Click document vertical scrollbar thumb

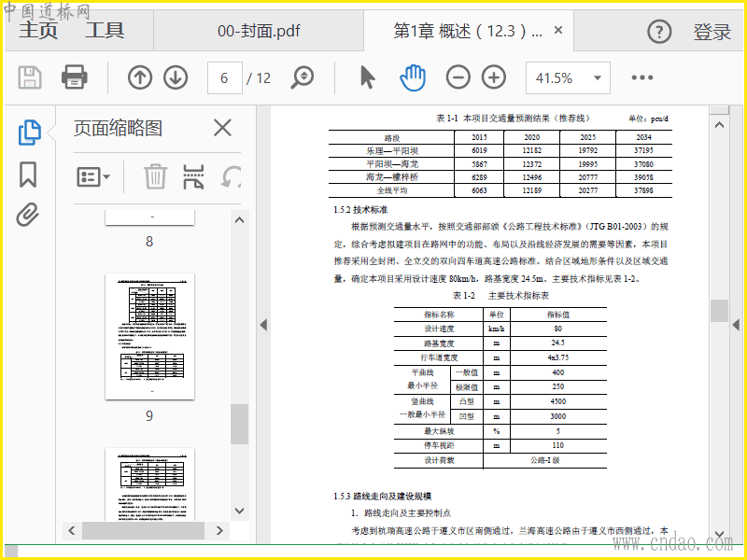coord(719,311)
